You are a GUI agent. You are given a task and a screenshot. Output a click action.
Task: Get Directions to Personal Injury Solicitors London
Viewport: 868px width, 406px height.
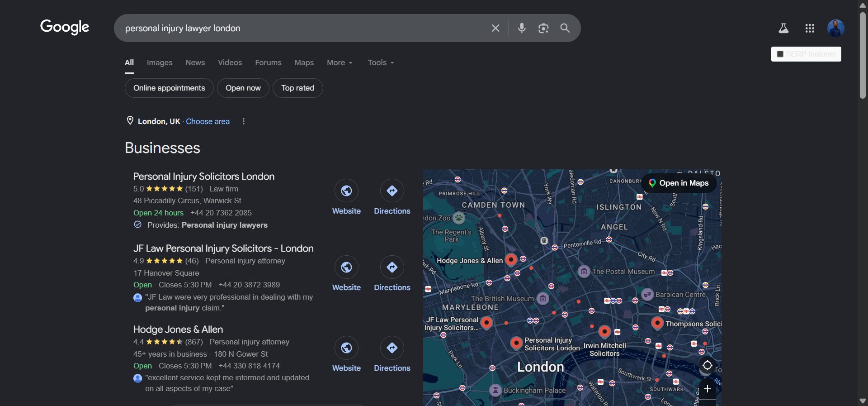pyautogui.click(x=392, y=197)
